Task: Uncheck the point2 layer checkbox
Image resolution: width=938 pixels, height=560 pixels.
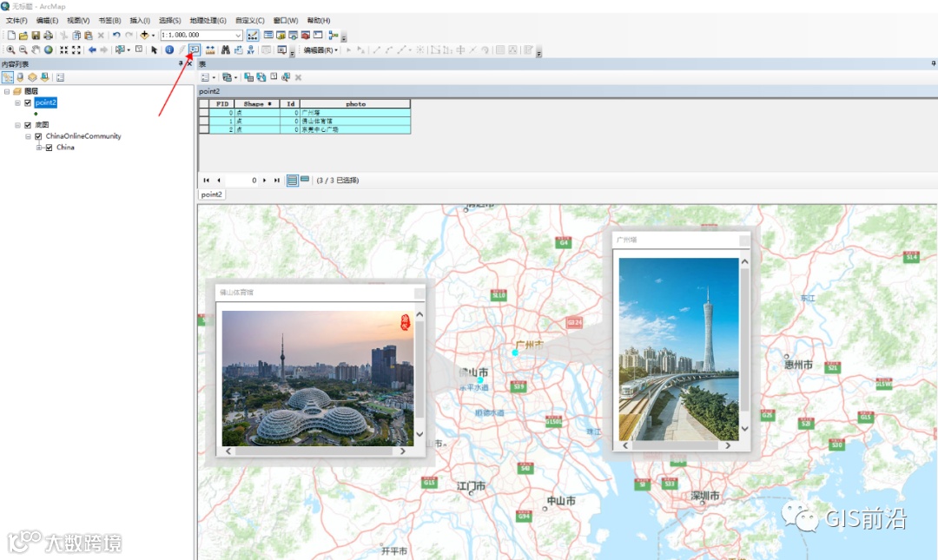Action: (28, 102)
